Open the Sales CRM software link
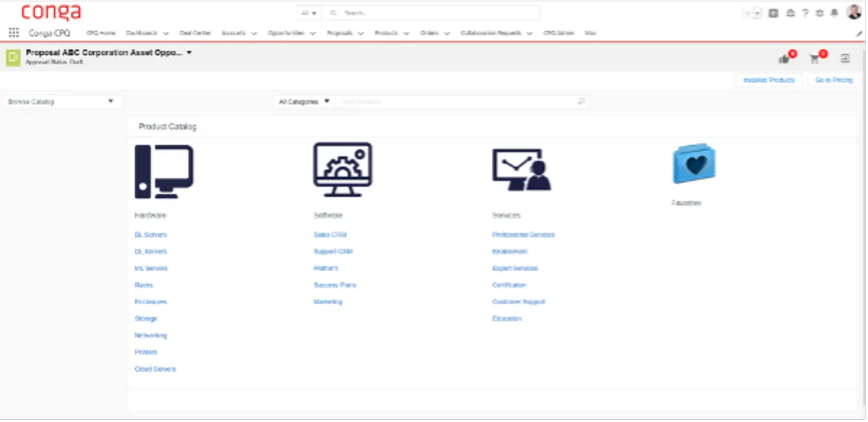Viewport: 868px width, 422px height. (331, 235)
